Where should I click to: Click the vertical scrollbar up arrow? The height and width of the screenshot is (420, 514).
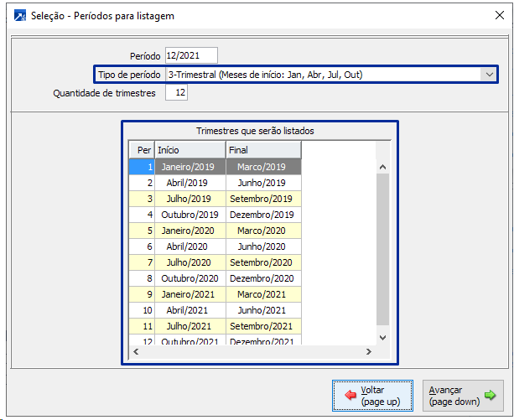point(382,166)
